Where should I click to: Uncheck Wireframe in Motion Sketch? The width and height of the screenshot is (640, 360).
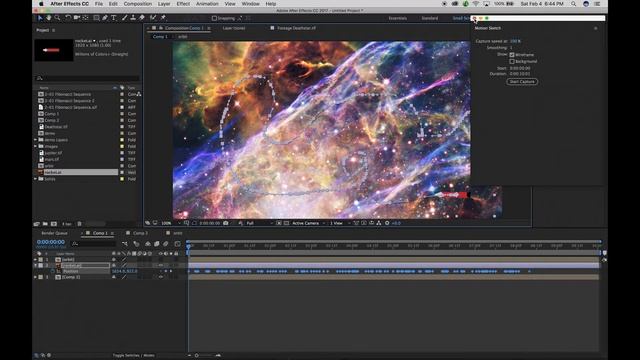click(512, 55)
